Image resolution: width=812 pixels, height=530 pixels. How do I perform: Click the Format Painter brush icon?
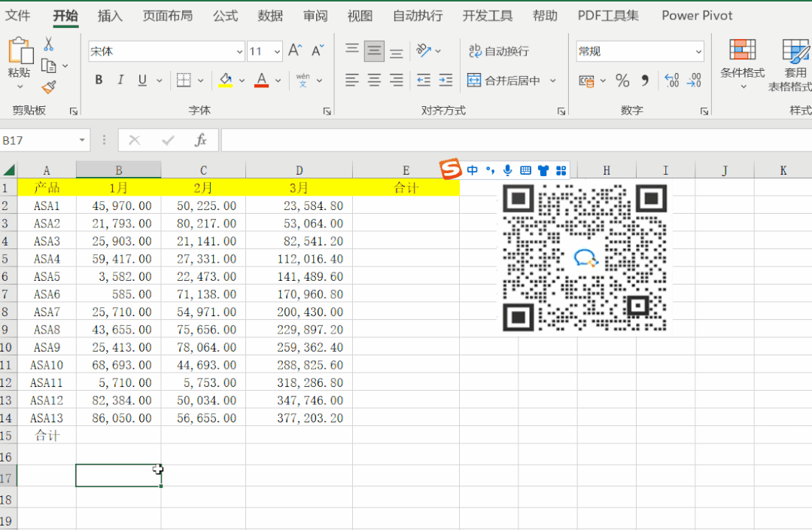[x=49, y=87]
